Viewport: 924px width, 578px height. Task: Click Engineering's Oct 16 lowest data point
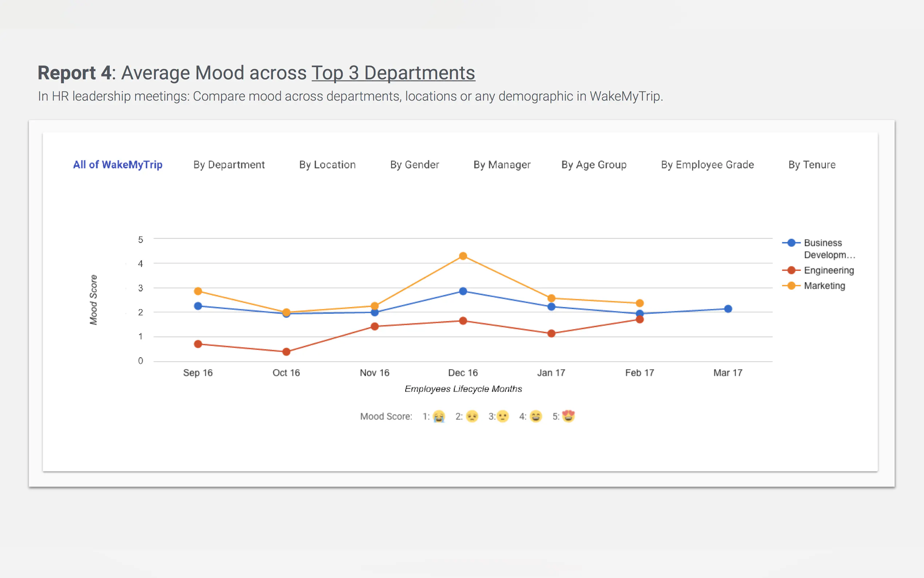286,352
